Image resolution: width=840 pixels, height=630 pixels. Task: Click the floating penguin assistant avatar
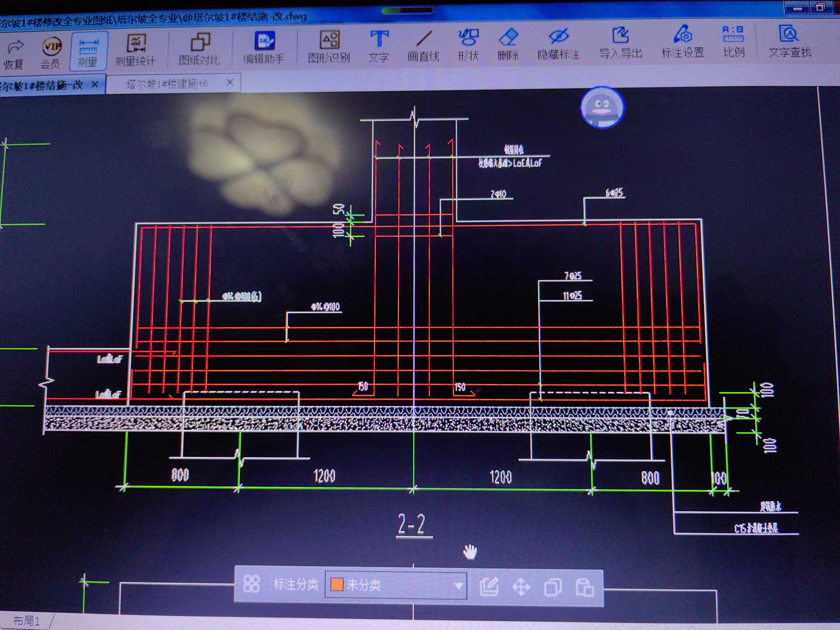602,107
